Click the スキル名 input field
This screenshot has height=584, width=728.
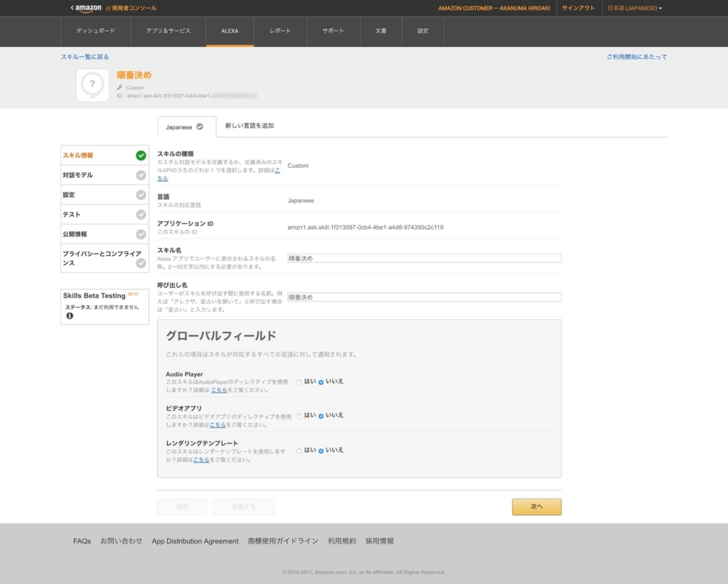424,259
